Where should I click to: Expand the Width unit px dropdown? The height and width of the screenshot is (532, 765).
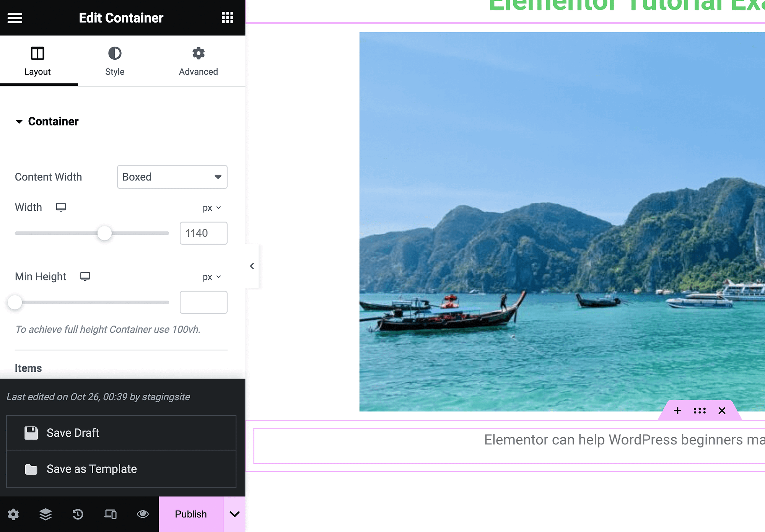[x=210, y=208]
